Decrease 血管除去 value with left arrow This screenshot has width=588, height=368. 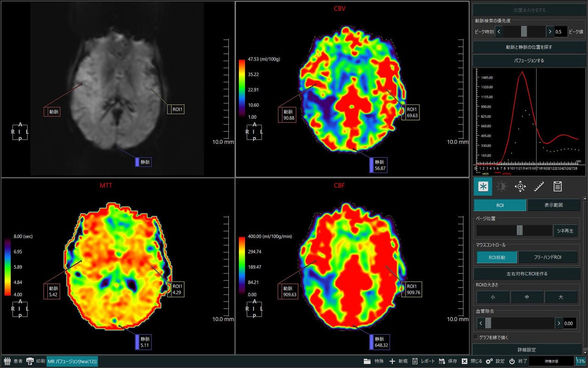click(481, 323)
